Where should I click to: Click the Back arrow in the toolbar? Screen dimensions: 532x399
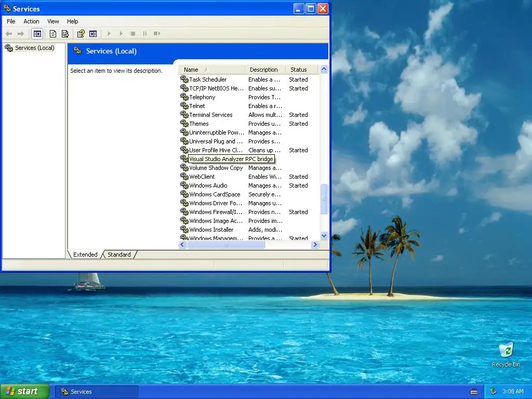click(x=9, y=34)
